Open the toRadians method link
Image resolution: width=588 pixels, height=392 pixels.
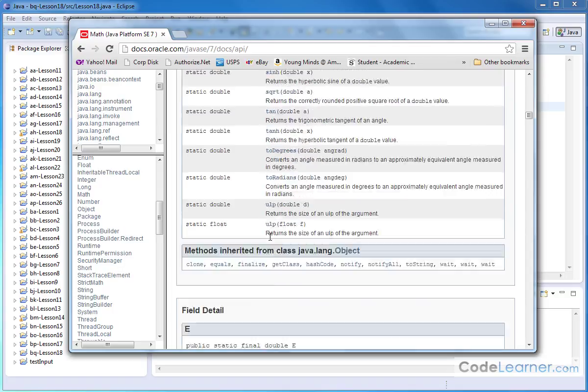281,177
